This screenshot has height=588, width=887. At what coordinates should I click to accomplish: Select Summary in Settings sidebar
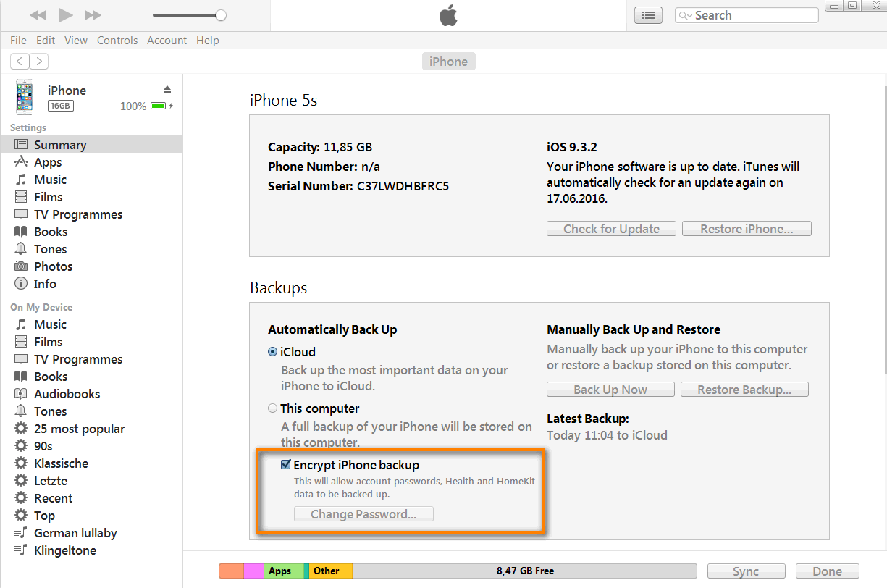tap(91, 145)
